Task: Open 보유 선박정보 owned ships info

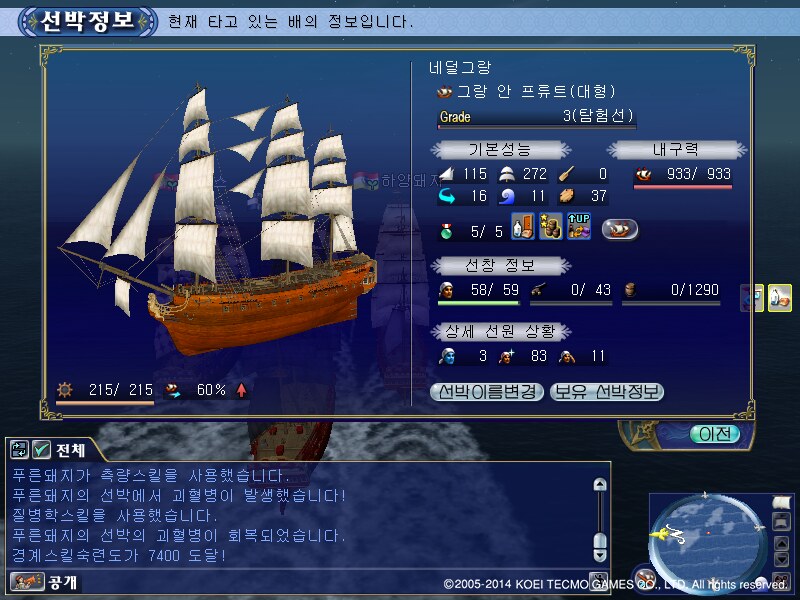Action: pos(607,392)
